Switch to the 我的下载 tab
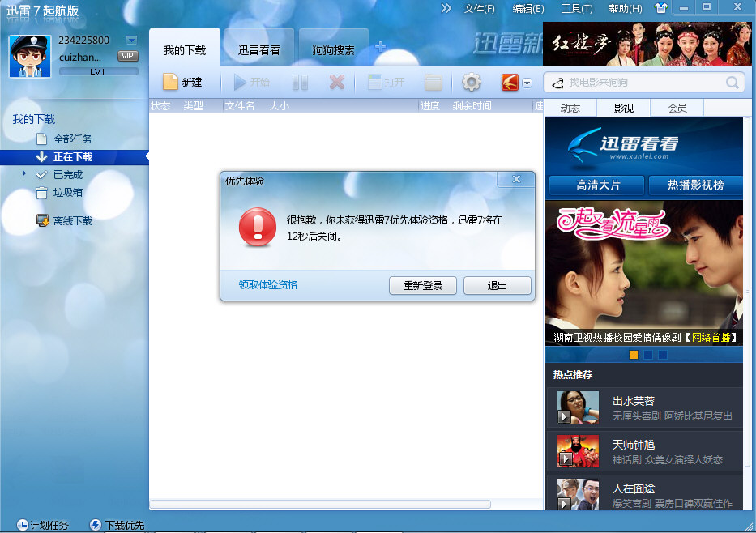The width and height of the screenshot is (756, 533). pos(185,49)
